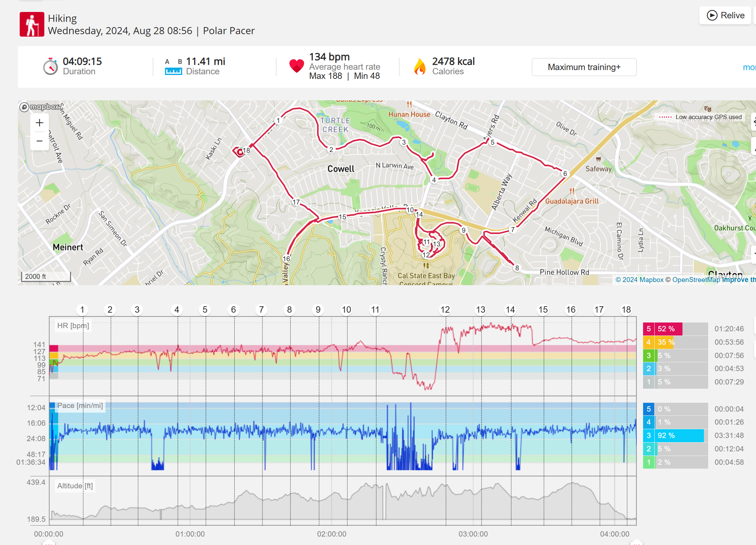Select lap marker 12 above the chart
The image size is (756, 545).
tap(445, 310)
